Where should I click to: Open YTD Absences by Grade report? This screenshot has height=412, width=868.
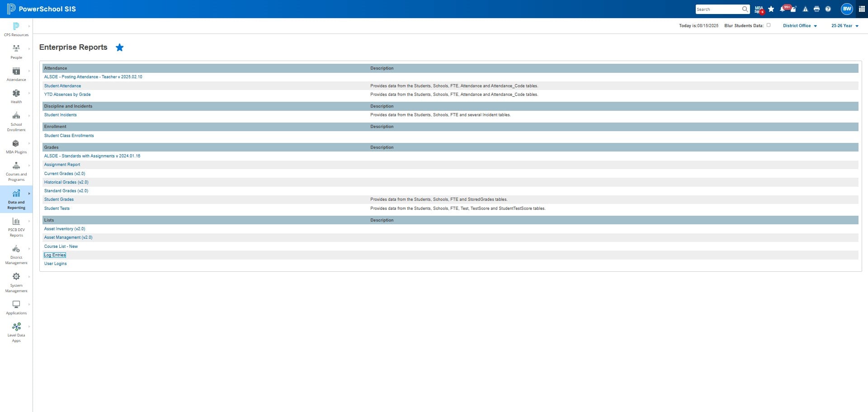click(x=67, y=95)
